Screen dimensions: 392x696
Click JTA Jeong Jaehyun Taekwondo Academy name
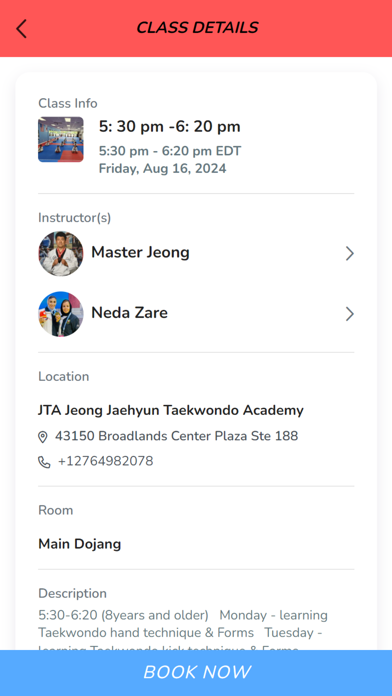[x=171, y=411]
